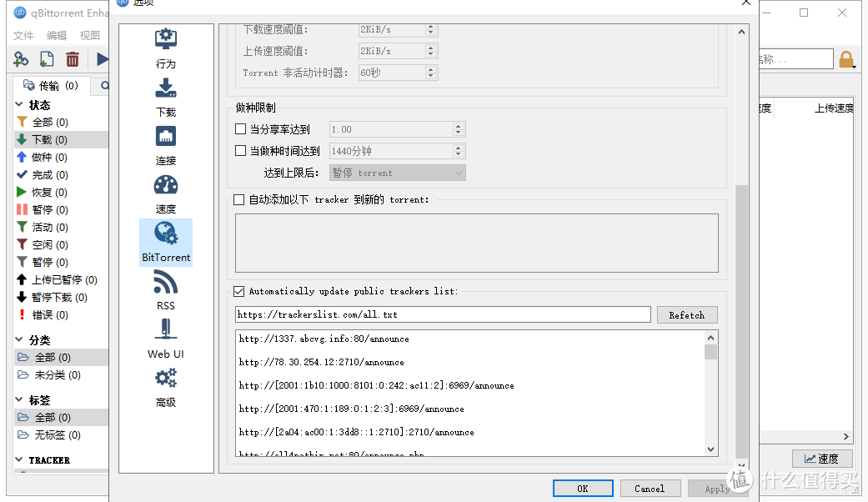This screenshot has width=868, height=502.
Task: Click the Cancel button
Action: click(650, 488)
